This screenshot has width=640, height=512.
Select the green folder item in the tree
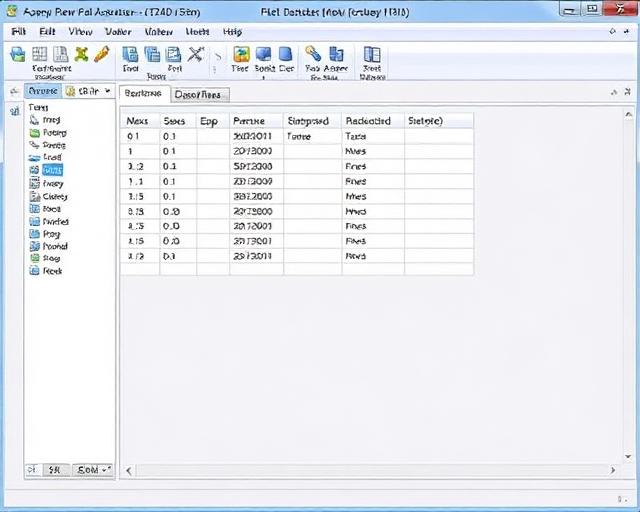coord(48,133)
